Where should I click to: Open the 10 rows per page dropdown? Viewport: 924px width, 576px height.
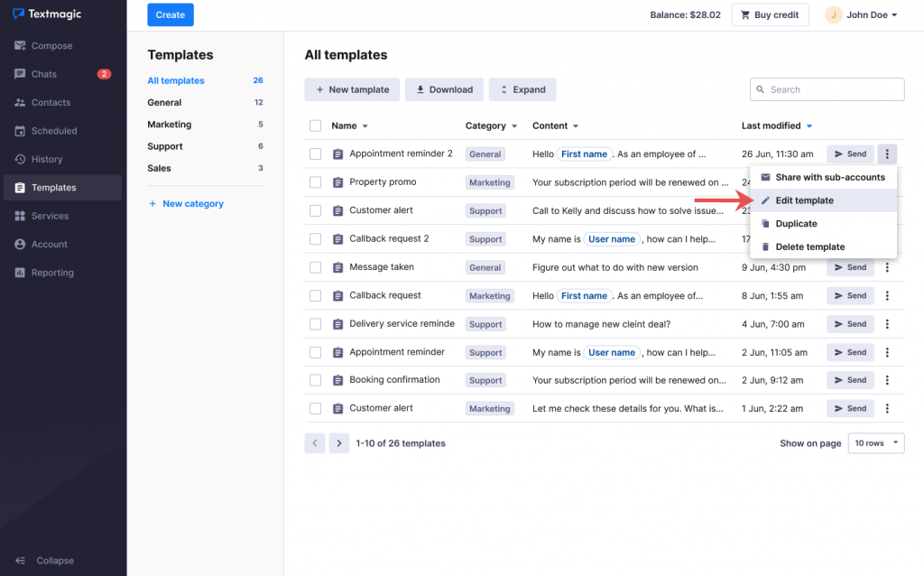click(x=875, y=443)
